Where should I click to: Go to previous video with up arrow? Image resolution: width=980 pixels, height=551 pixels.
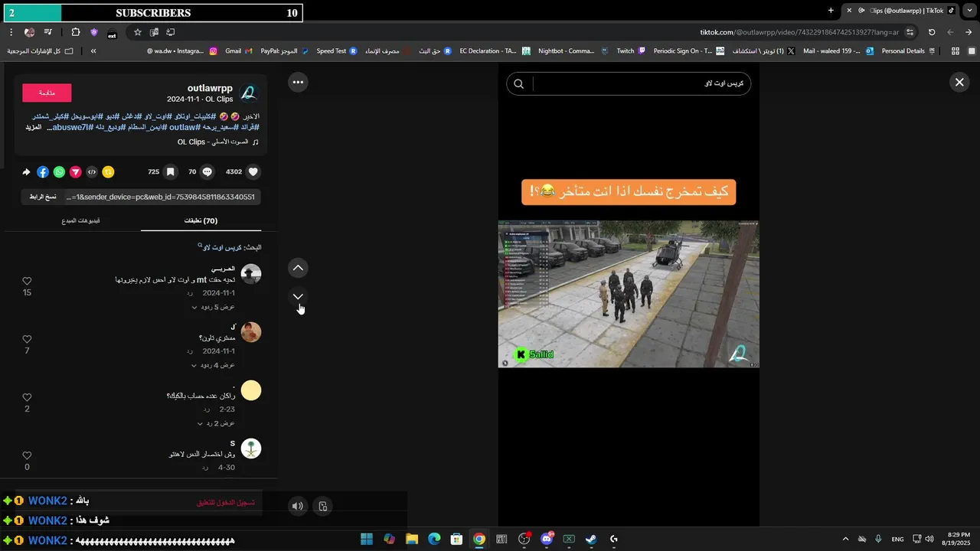pyautogui.click(x=298, y=268)
